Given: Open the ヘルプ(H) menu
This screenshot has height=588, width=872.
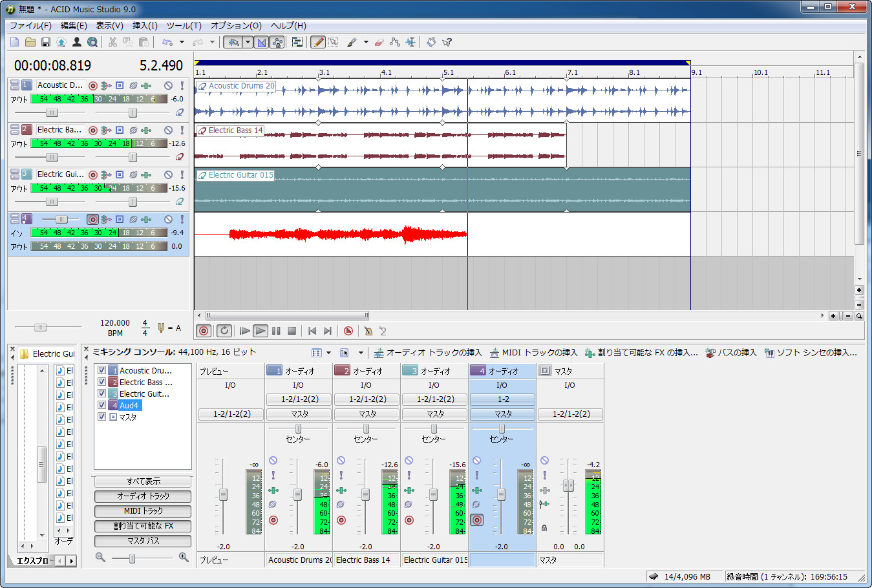Looking at the screenshot, I should [x=288, y=26].
